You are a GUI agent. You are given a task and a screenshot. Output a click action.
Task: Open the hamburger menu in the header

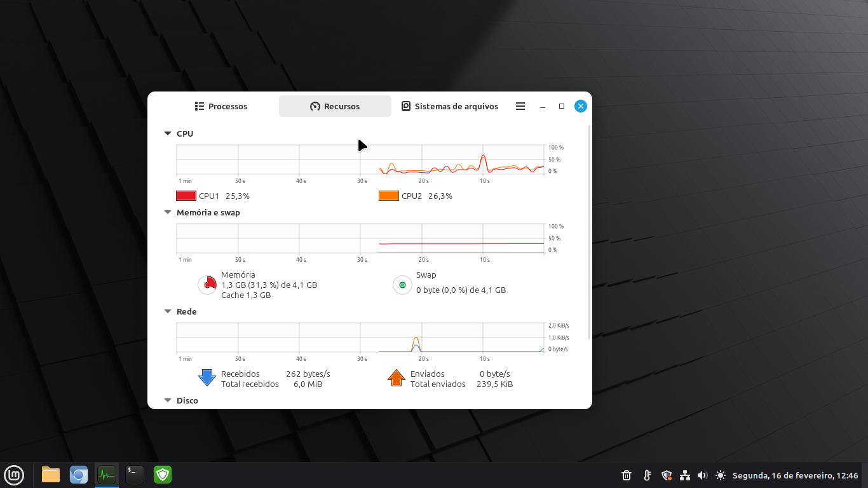pos(520,106)
